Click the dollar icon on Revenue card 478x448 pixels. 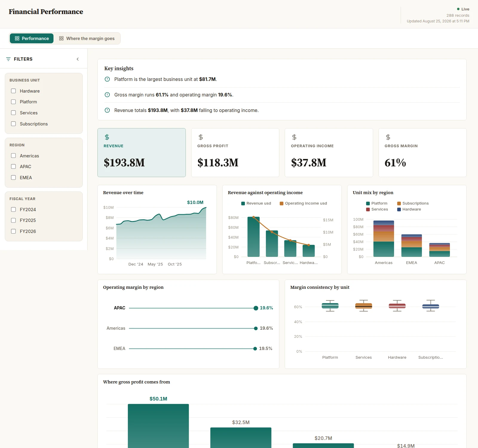point(107,137)
